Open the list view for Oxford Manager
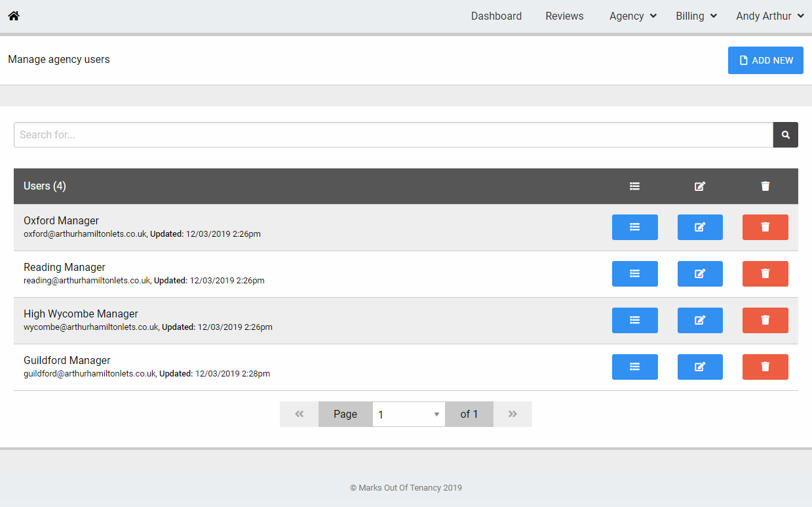 tap(634, 227)
